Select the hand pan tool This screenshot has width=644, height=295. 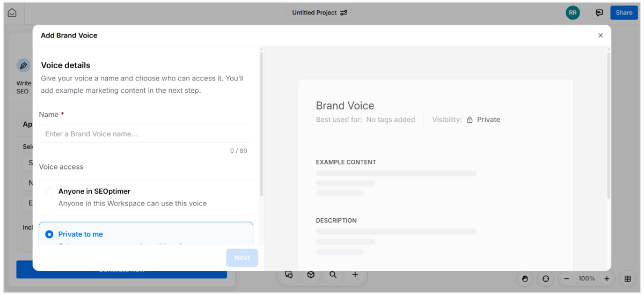point(525,278)
